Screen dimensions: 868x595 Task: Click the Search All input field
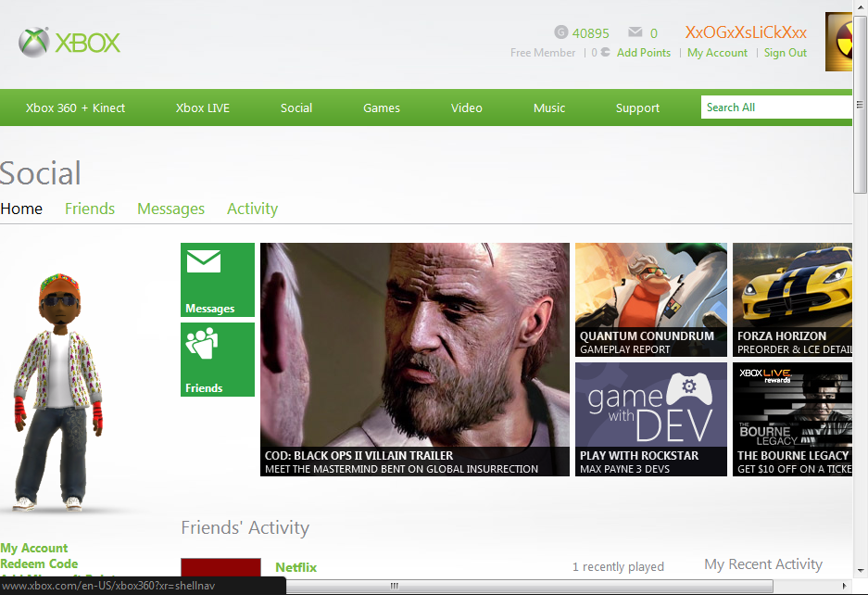(776, 108)
